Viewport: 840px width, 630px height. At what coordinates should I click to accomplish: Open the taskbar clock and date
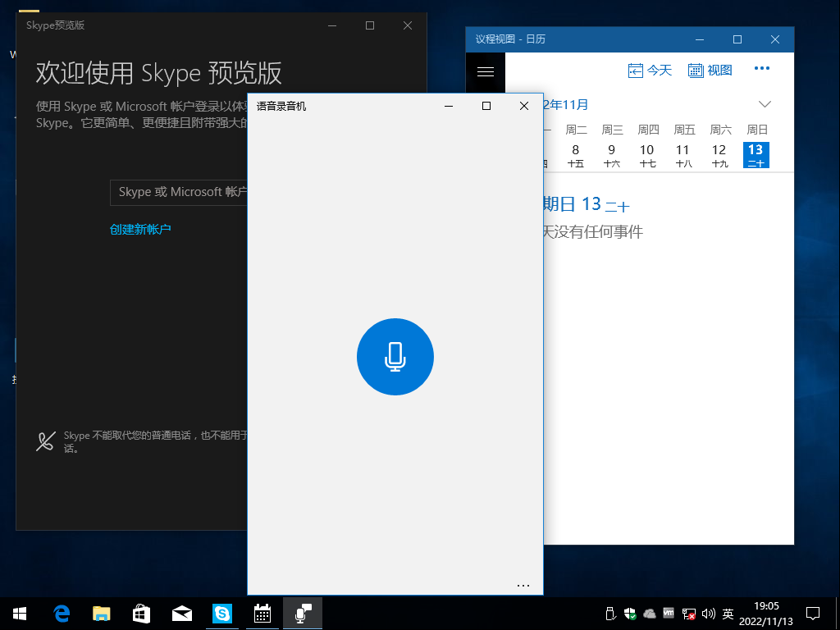tap(766, 614)
